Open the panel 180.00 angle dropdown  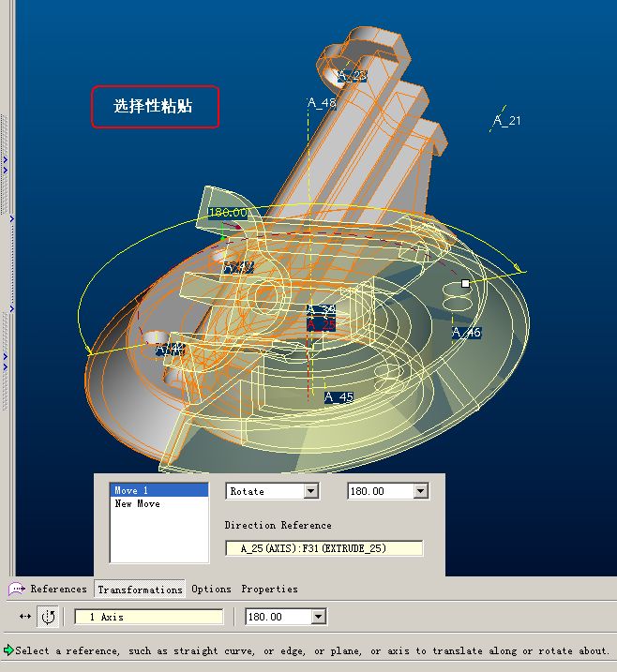point(421,491)
